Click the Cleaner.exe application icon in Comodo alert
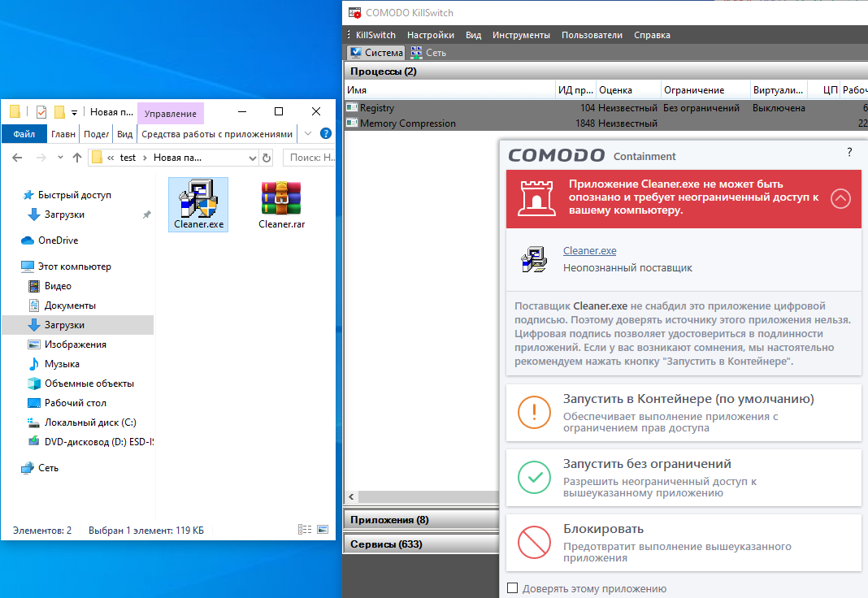Image resolution: width=868 pixels, height=598 pixels. coord(534,259)
